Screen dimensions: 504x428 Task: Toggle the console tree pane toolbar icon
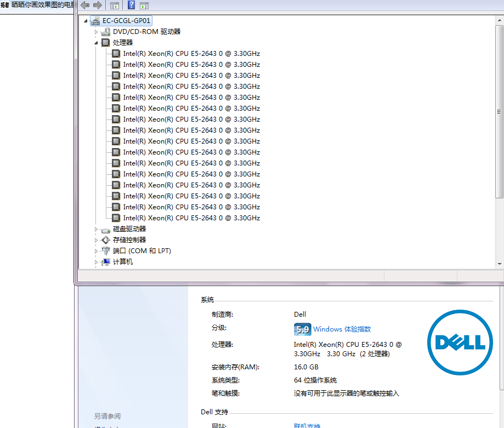tap(115, 5)
